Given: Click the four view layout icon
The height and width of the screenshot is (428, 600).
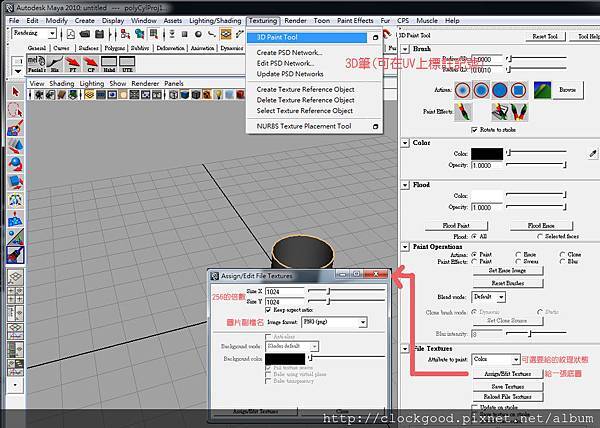Looking at the screenshot, I should (x=15, y=295).
